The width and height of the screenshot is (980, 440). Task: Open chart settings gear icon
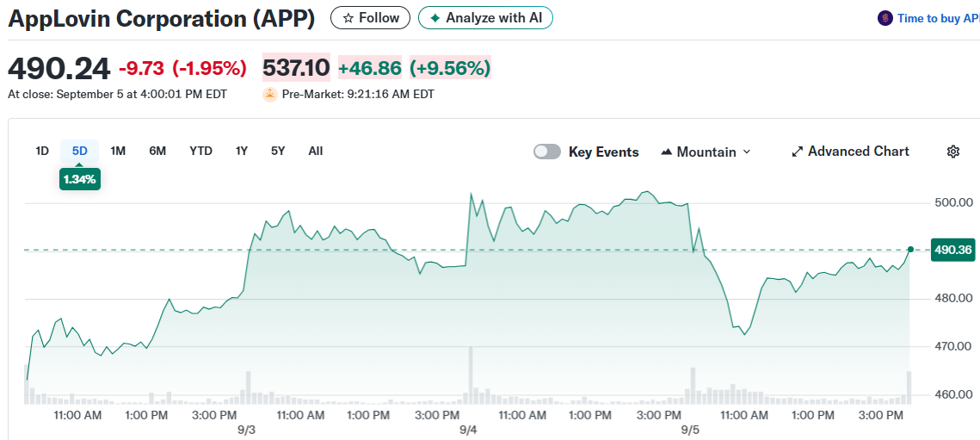[953, 152]
